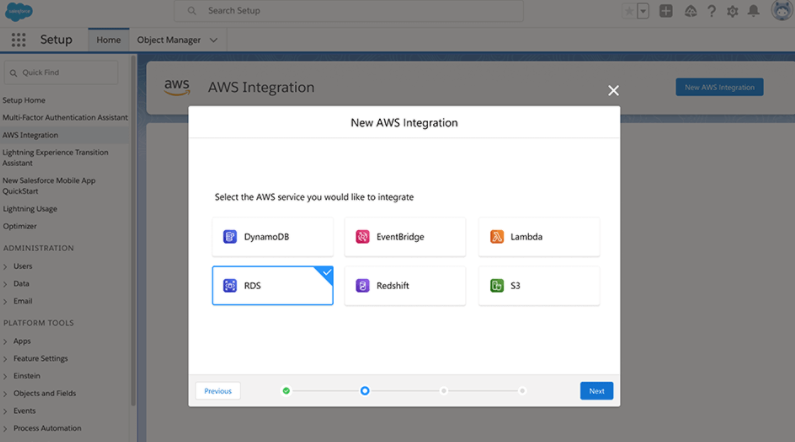Click the New AWS Integration button
The width and height of the screenshot is (795, 442).
pyautogui.click(x=719, y=87)
